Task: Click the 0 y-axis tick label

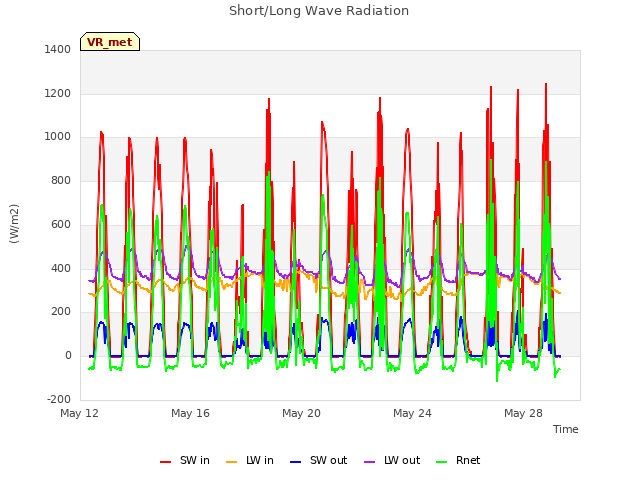Action: point(68,356)
